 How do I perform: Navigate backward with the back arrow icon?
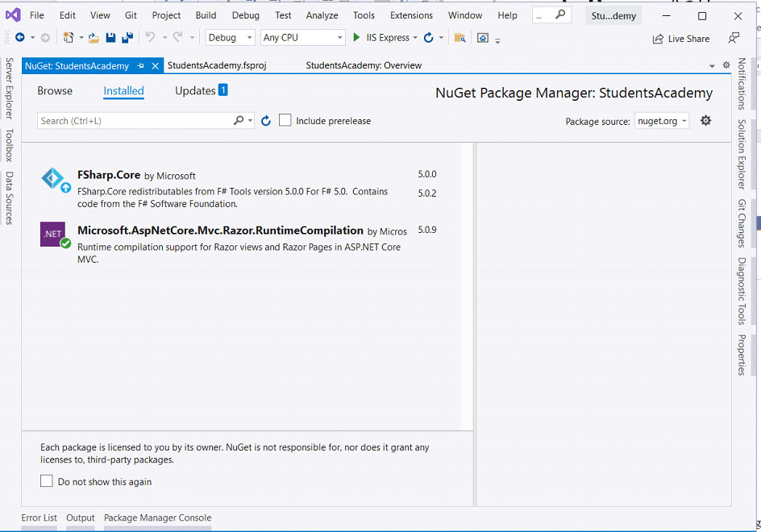[20, 37]
